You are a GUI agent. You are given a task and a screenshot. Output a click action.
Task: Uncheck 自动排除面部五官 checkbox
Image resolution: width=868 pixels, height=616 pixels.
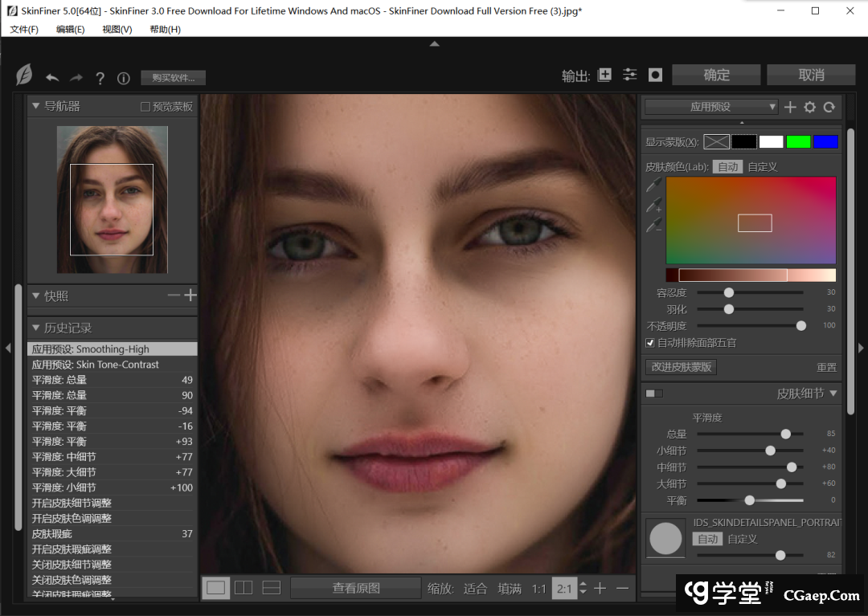point(650,343)
